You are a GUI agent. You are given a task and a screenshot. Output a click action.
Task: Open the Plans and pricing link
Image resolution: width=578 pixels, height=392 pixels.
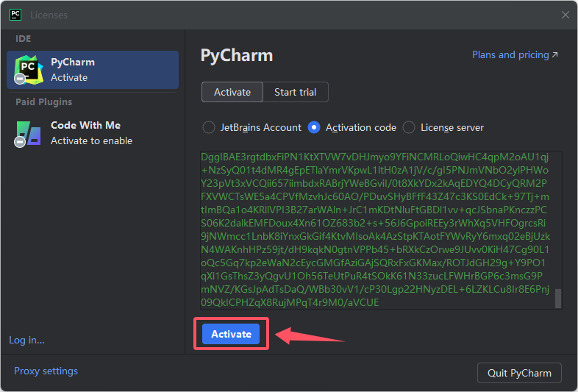[x=515, y=55]
